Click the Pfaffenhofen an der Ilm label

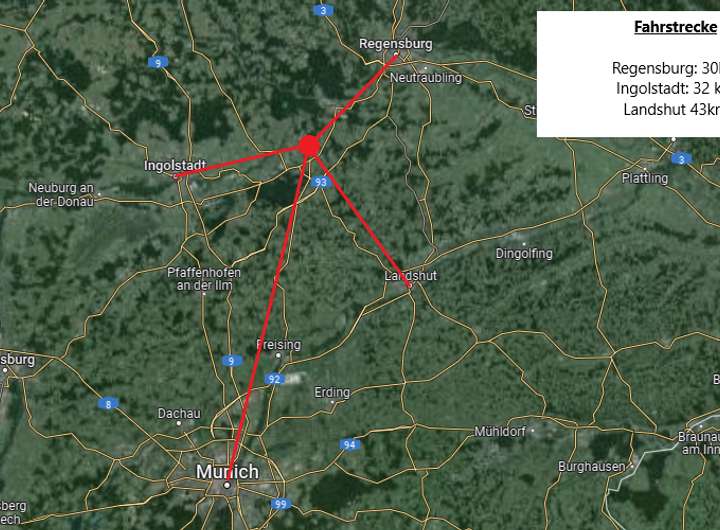coord(204,279)
